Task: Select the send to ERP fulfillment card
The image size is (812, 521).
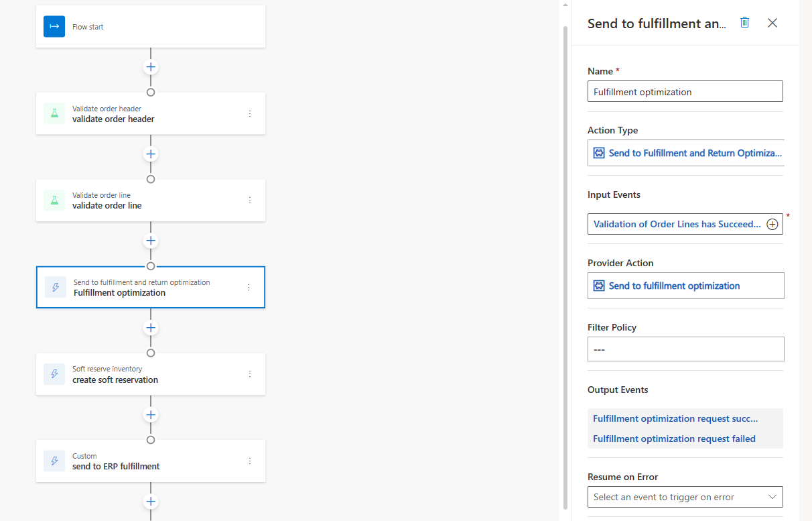Action: pyautogui.click(x=151, y=461)
